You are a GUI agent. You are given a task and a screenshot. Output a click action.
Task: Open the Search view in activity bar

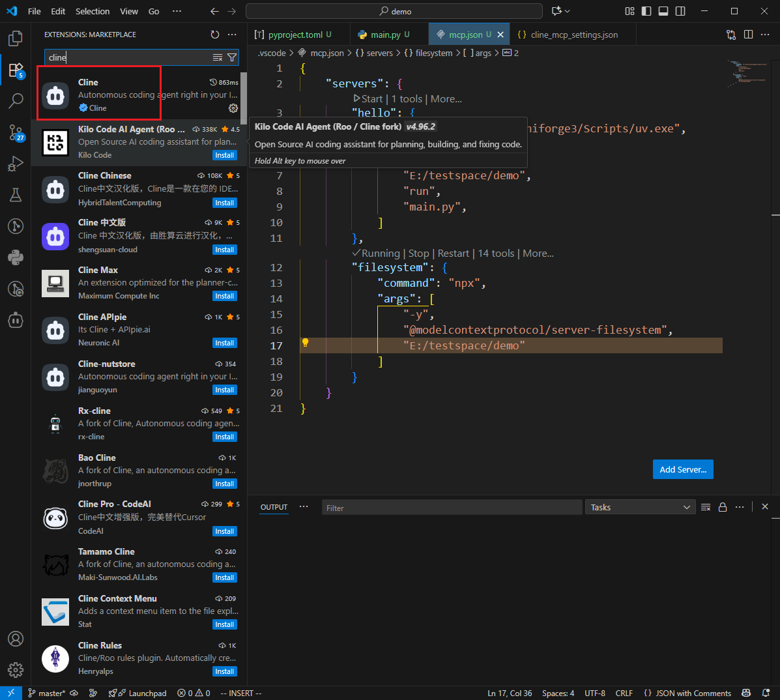(16, 101)
